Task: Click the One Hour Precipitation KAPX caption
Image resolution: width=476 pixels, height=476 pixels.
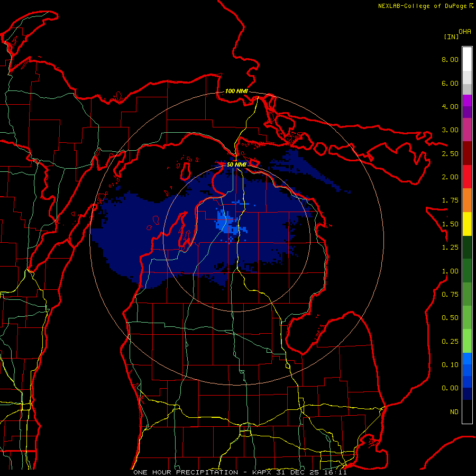Action: tap(240, 472)
